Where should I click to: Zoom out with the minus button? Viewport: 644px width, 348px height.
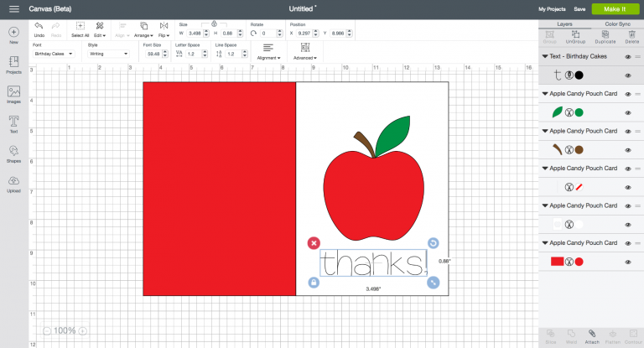(47, 330)
